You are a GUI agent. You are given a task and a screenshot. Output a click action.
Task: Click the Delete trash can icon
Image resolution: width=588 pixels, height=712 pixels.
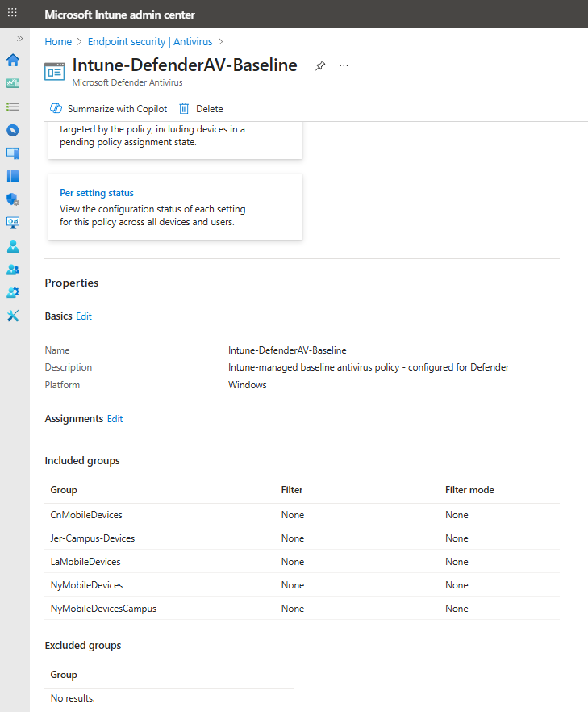click(184, 108)
